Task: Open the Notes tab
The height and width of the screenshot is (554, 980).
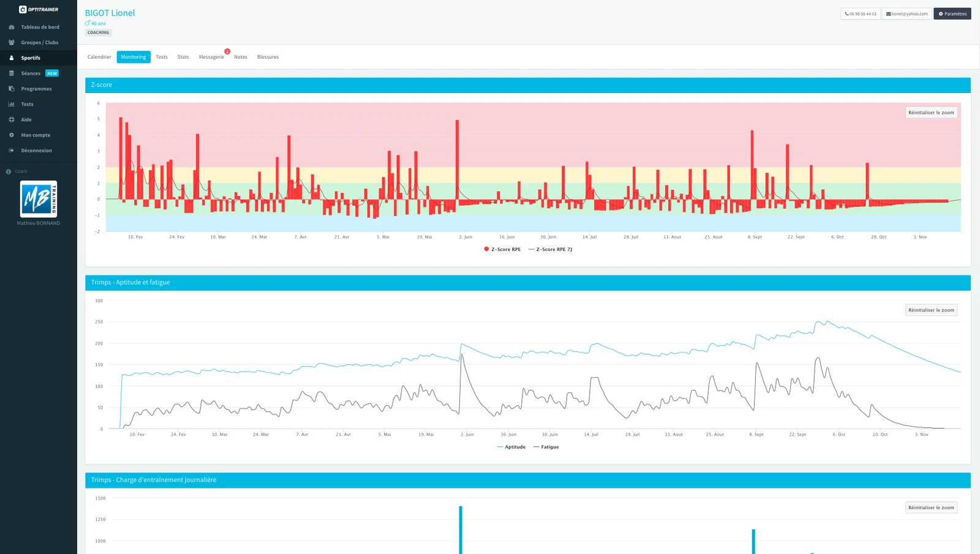Action: 241,57
